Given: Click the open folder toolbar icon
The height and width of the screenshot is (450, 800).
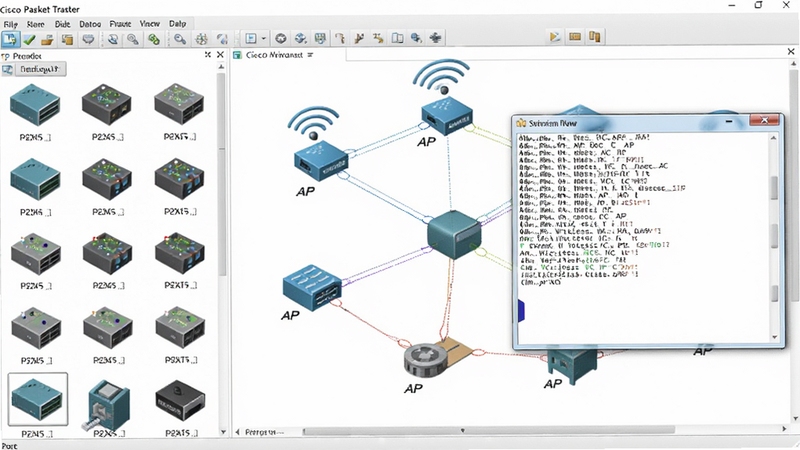Looking at the screenshot, I should point(47,39).
